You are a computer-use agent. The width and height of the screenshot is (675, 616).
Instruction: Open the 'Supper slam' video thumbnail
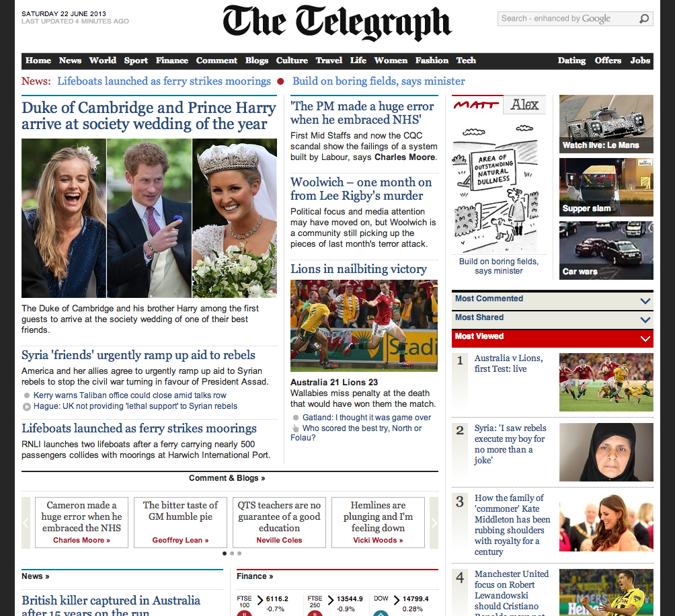tap(606, 187)
